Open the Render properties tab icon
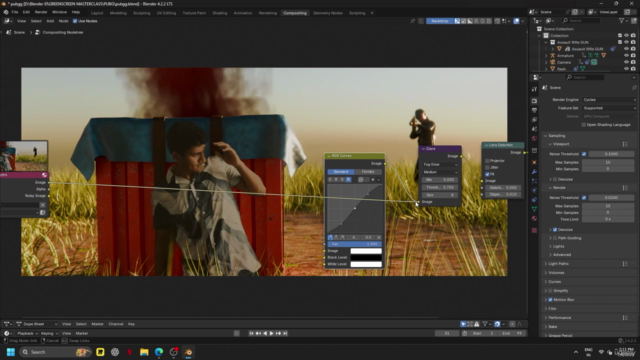The width and height of the screenshot is (640, 360). [x=534, y=100]
